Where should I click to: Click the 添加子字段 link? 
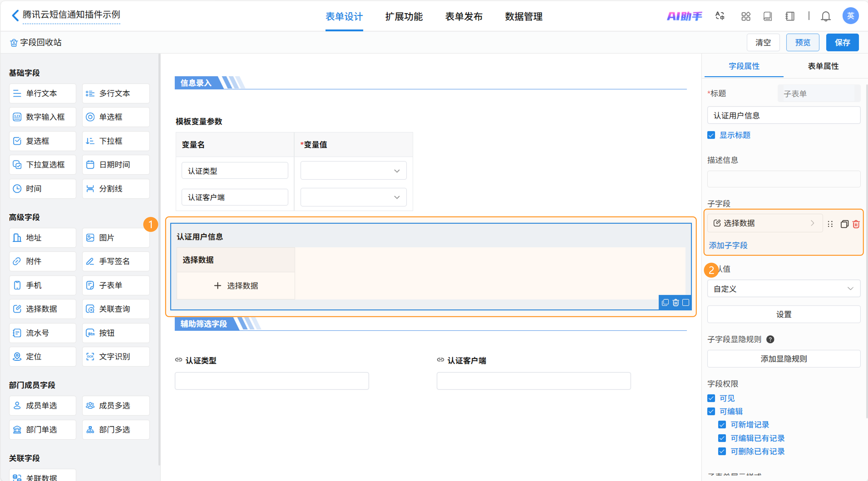pyautogui.click(x=728, y=245)
